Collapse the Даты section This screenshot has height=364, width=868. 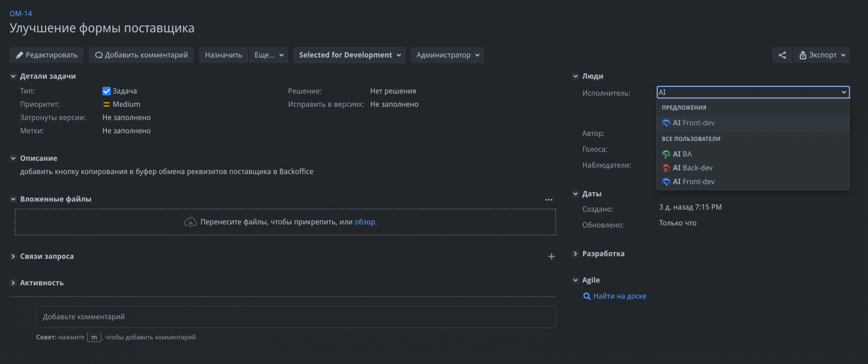(575, 194)
